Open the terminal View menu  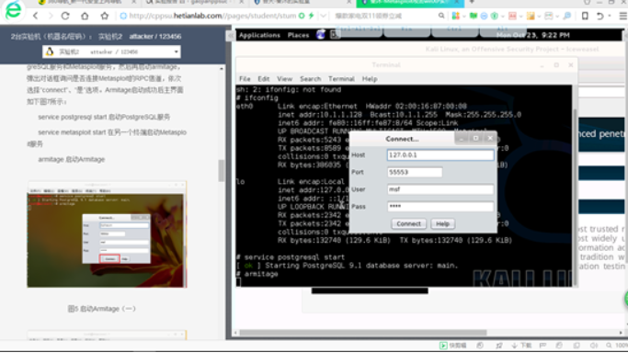tap(284, 79)
